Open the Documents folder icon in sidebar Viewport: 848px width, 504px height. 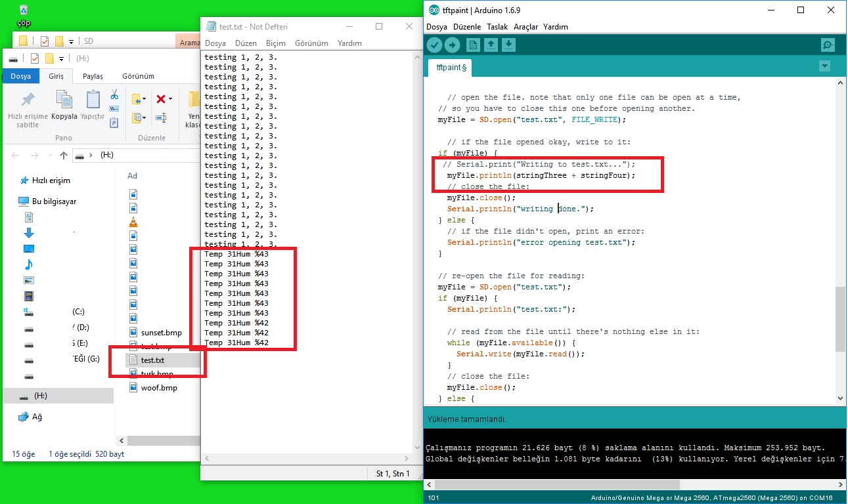coord(28,217)
